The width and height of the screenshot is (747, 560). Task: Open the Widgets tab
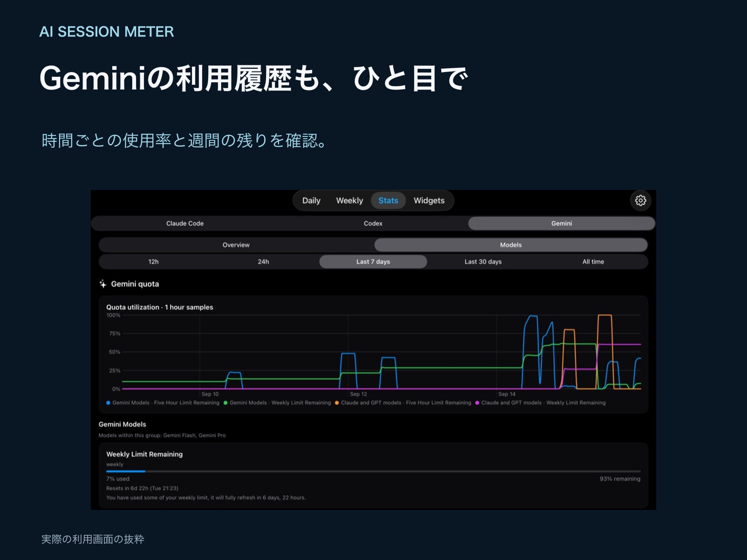coord(429,201)
